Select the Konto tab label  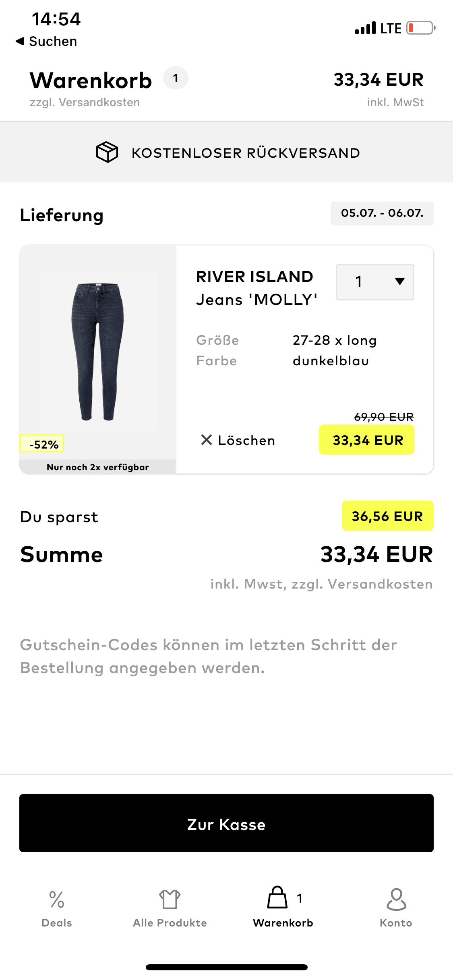tap(396, 923)
